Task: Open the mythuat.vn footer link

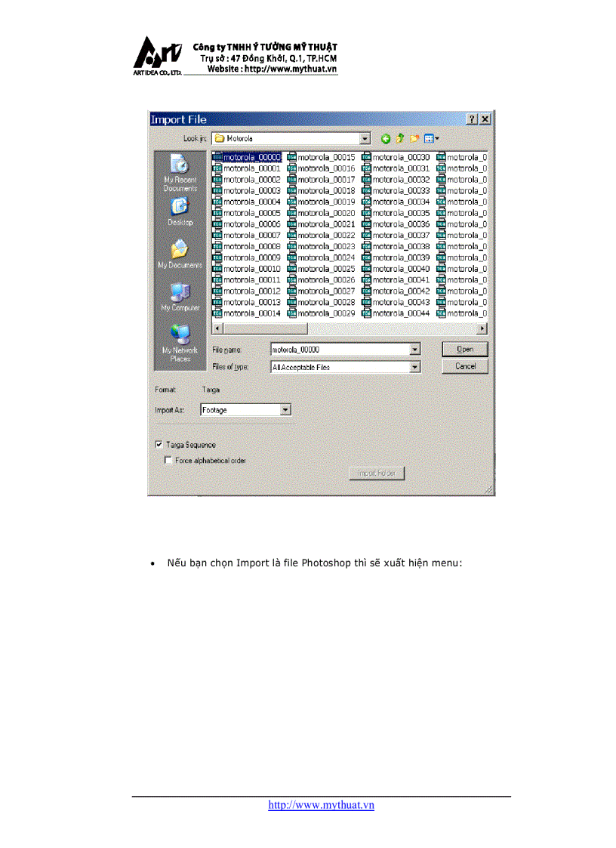Action: coord(322,805)
